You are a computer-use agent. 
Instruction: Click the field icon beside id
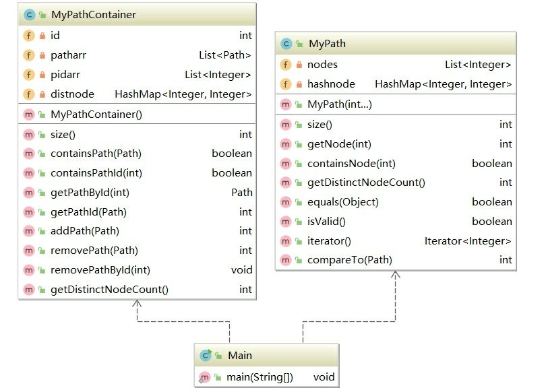[29, 35]
